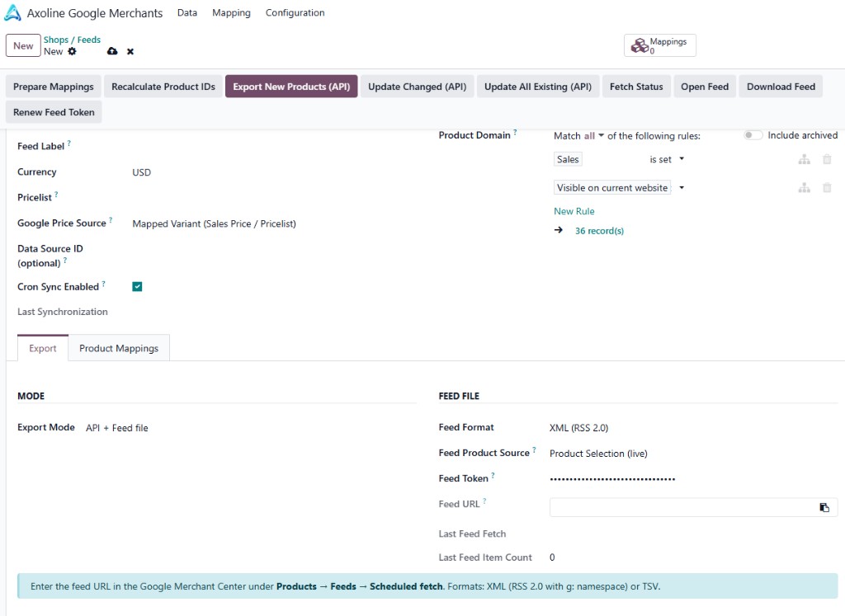
Task: Show help tooltip for Feed URL
Action: tap(484, 501)
